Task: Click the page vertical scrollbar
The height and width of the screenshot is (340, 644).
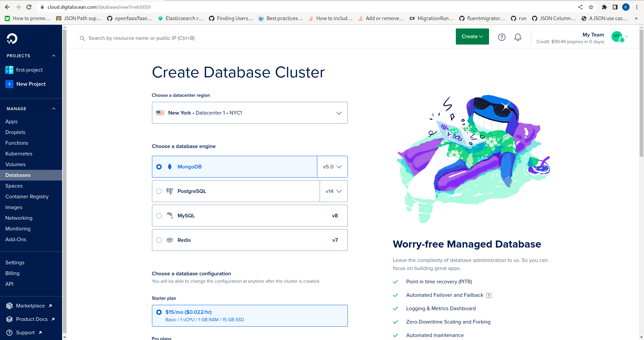Action: pos(641,94)
